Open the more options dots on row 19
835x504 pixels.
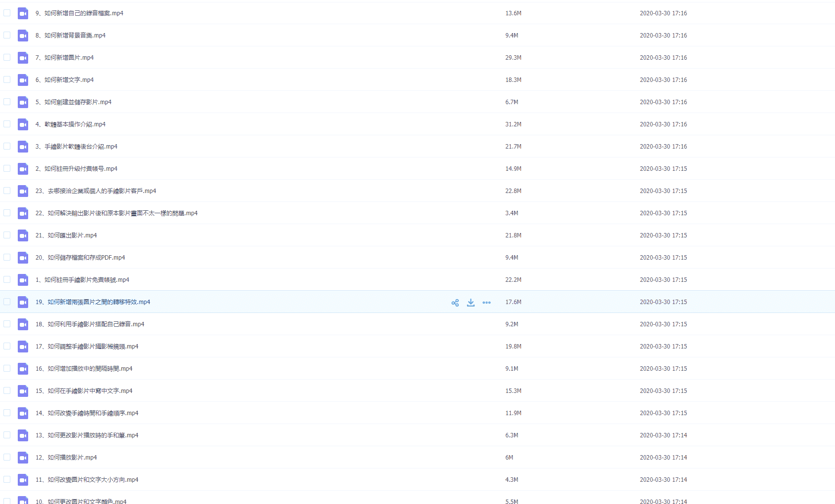click(x=486, y=303)
